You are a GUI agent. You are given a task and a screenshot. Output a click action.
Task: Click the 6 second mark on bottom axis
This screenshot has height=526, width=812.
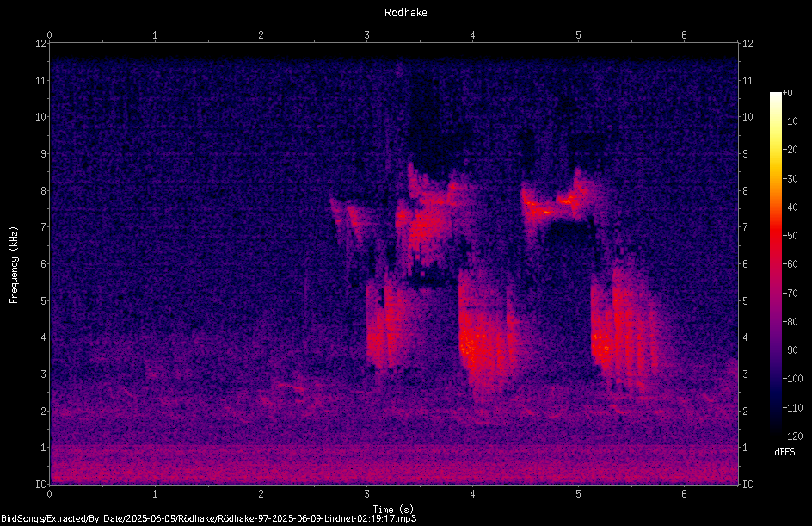click(684, 494)
